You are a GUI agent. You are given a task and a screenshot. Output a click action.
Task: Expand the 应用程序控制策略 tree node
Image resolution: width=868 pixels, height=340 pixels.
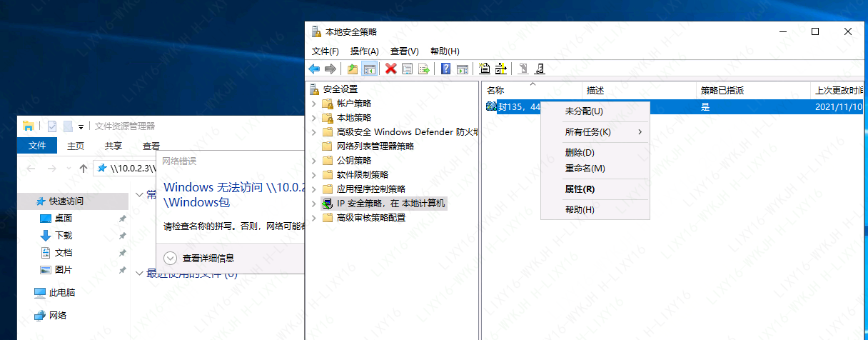pyautogui.click(x=313, y=189)
